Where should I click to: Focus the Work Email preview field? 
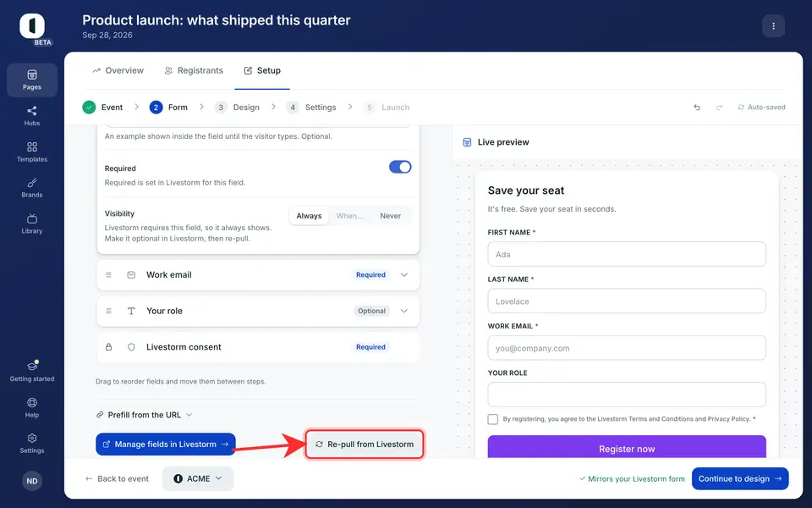(627, 348)
